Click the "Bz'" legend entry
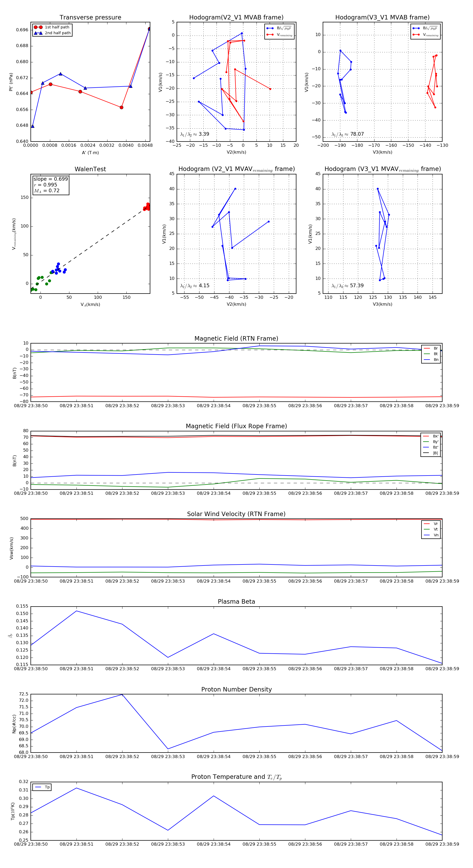This screenshot has height=868, width=473. coord(431,447)
